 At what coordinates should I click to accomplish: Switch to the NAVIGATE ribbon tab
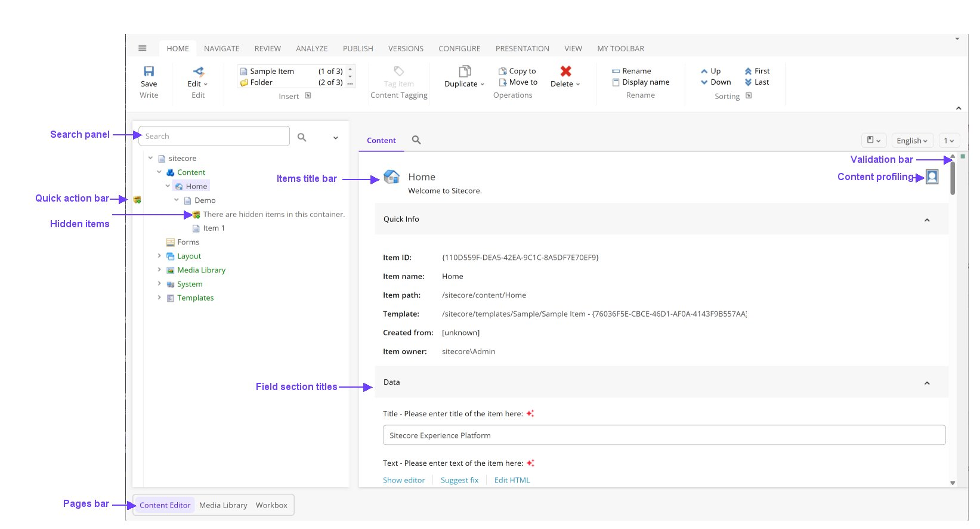click(222, 48)
